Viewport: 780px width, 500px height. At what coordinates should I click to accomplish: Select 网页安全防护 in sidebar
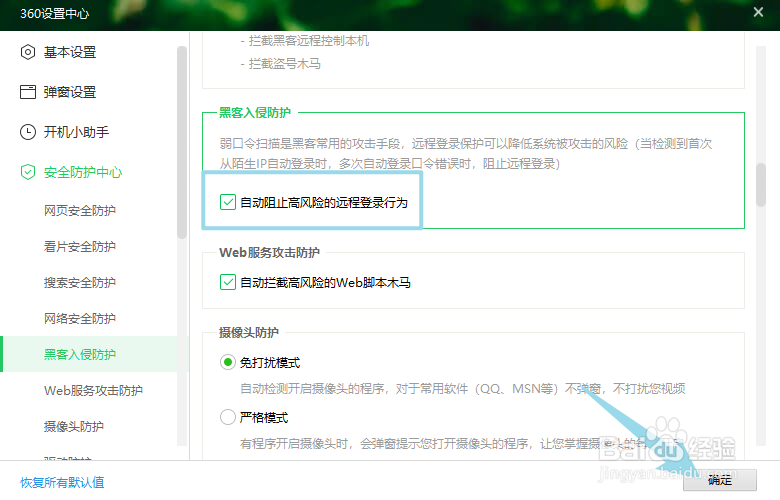pyautogui.click(x=80, y=210)
